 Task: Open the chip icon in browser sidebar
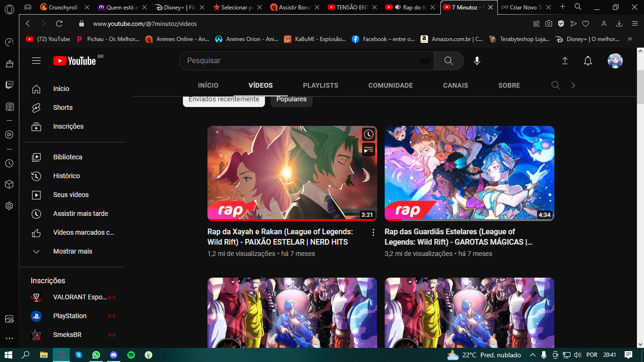click(9, 107)
